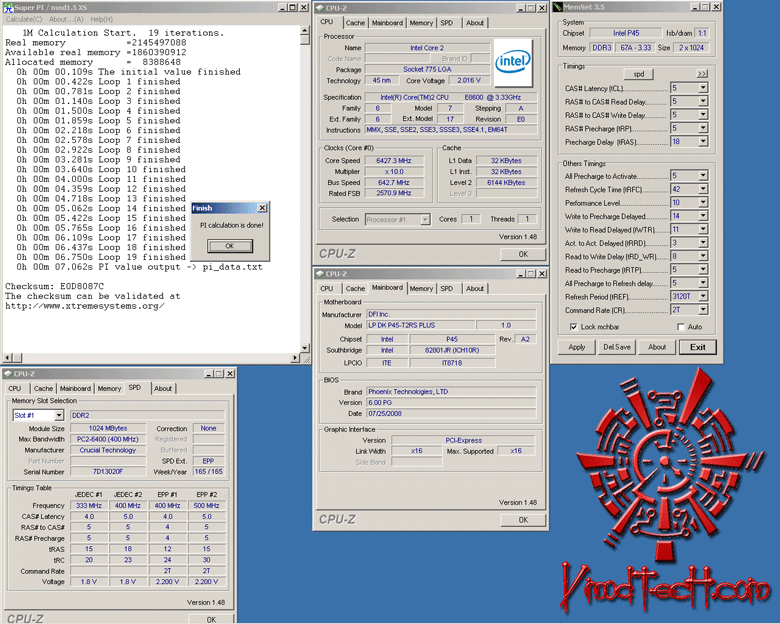The width and height of the screenshot is (780, 624).
Task: Click the spd button in MemSet Timings
Action: point(639,74)
